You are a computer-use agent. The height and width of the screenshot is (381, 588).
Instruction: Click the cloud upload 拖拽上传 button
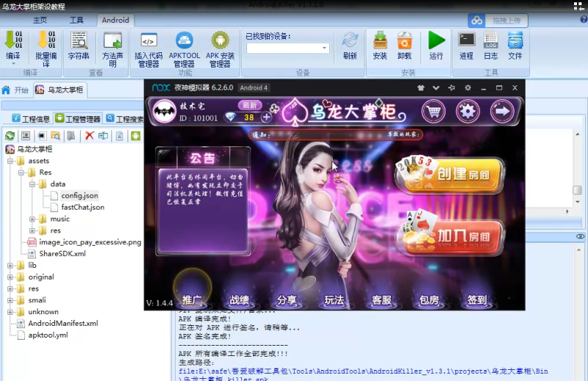[498, 21]
